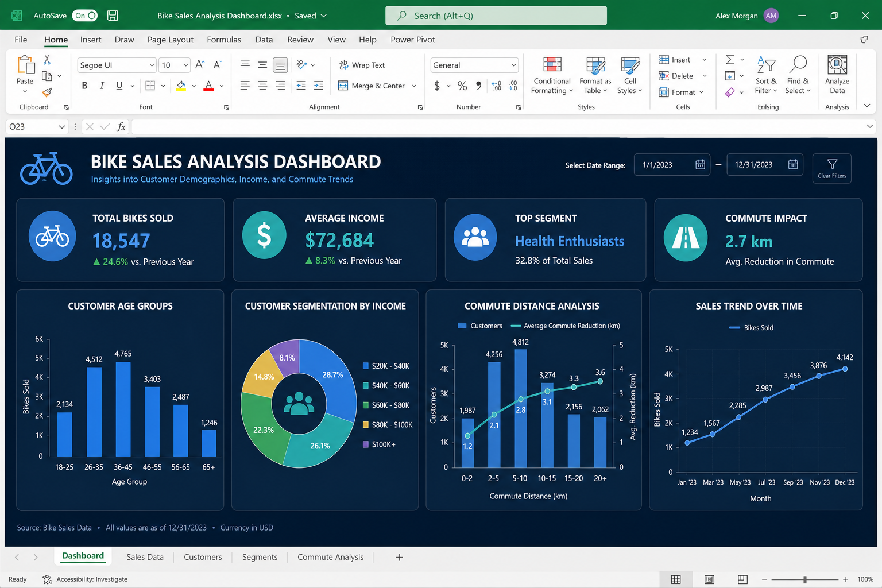Open the font size dropdown
882x588 pixels.
coord(185,65)
